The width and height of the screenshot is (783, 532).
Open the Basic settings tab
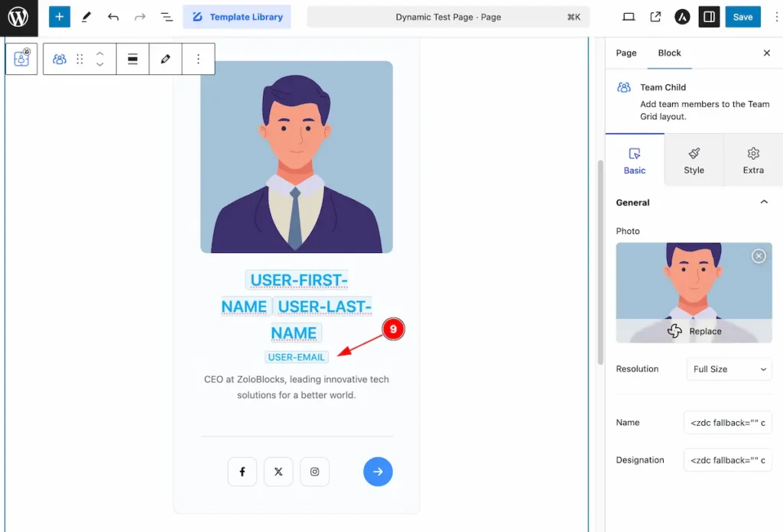635,161
